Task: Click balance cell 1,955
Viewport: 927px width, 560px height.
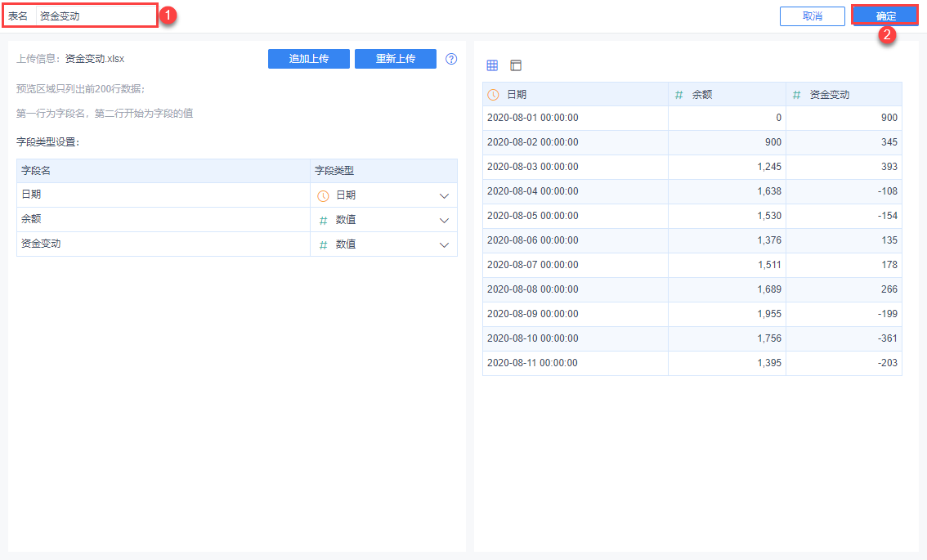Action: [x=728, y=314]
